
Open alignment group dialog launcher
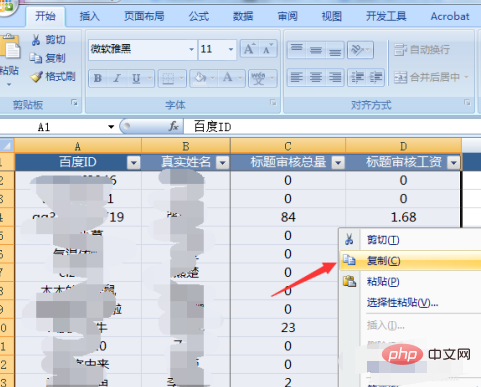click(467, 103)
